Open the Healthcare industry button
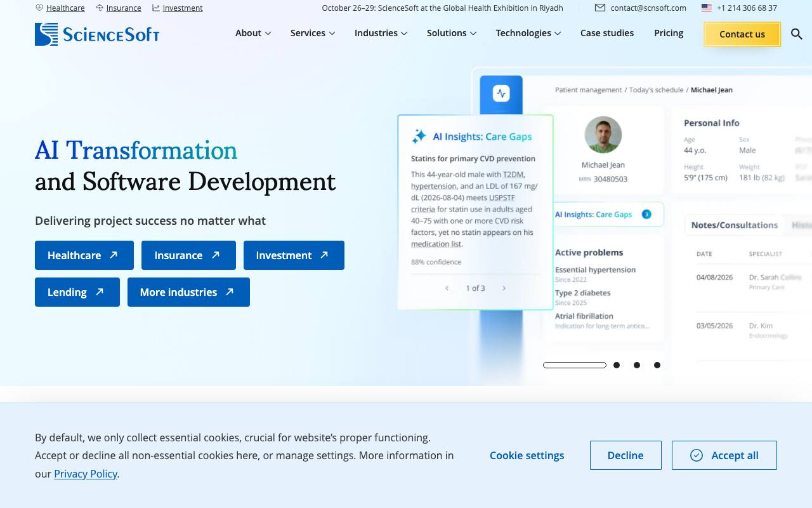This screenshot has width=812, height=508. point(84,255)
